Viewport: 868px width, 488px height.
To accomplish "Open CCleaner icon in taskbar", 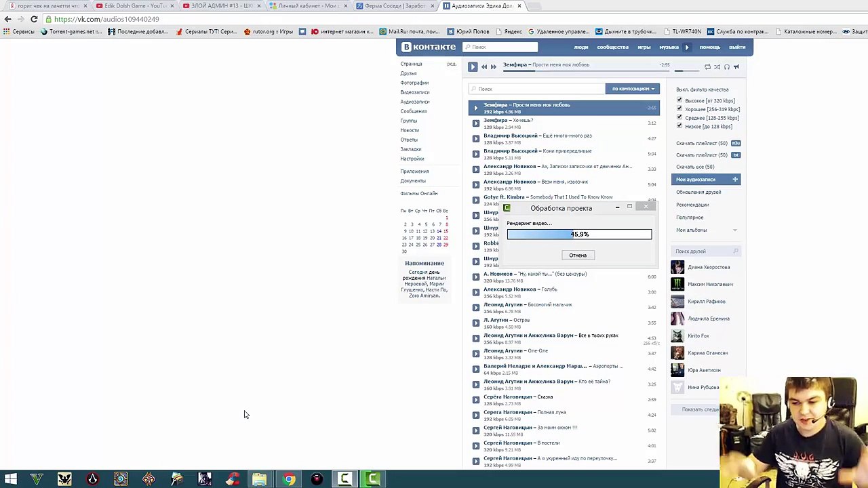I will (x=233, y=479).
